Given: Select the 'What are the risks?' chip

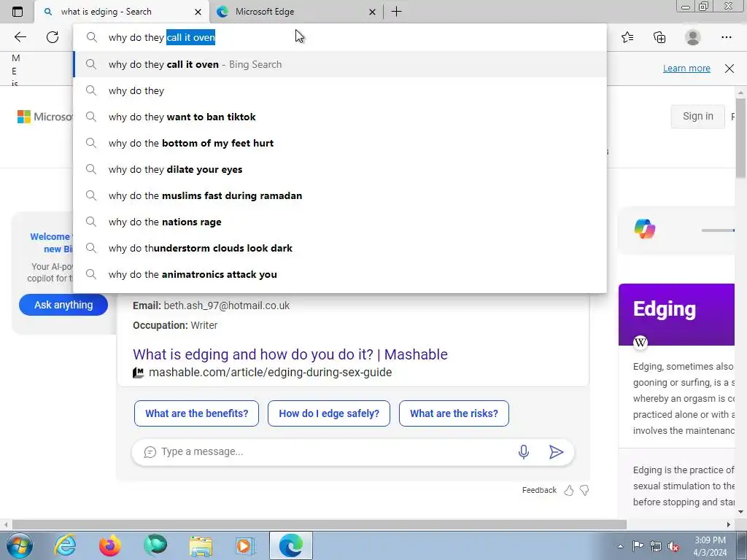Looking at the screenshot, I should pyautogui.click(x=454, y=413).
